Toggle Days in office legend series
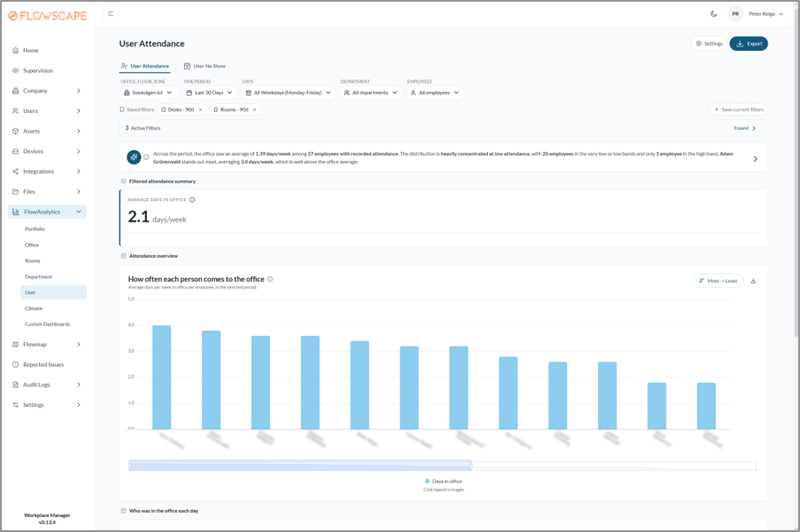The width and height of the screenshot is (800, 532). (443, 482)
